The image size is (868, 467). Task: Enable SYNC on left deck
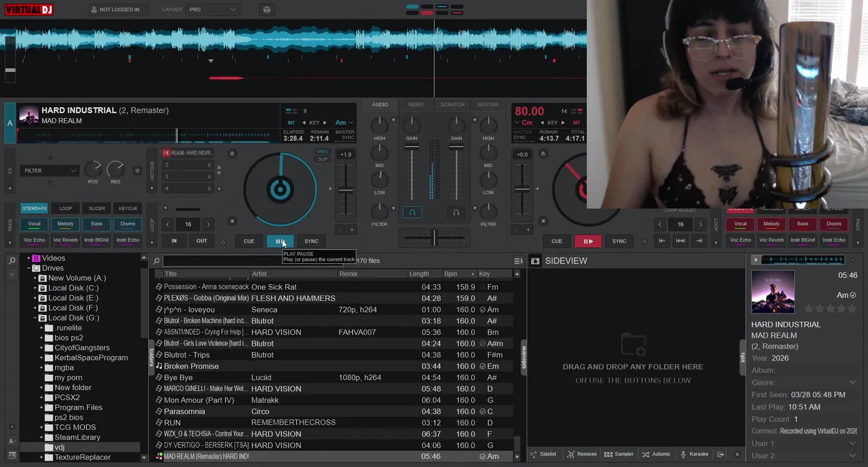(311, 241)
